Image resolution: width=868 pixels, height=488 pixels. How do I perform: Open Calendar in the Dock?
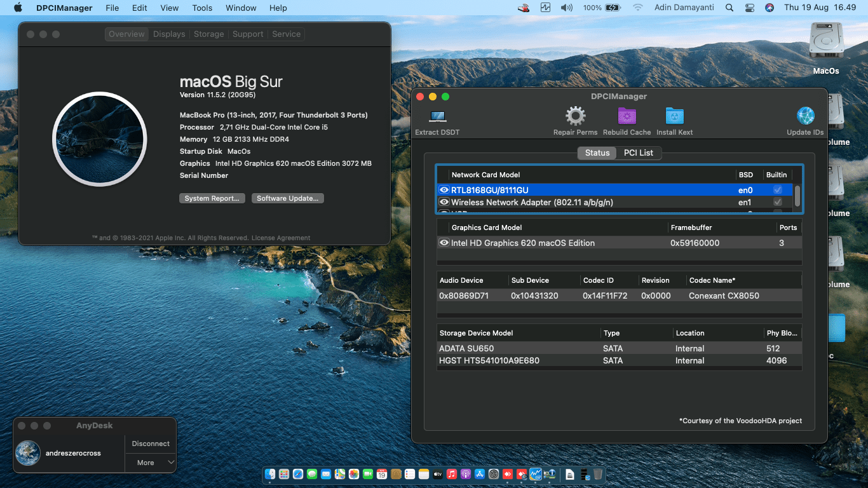point(382,474)
